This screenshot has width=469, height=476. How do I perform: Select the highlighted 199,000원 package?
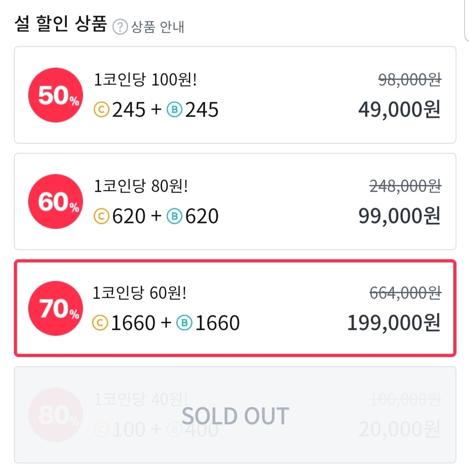[x=235, y=308]
